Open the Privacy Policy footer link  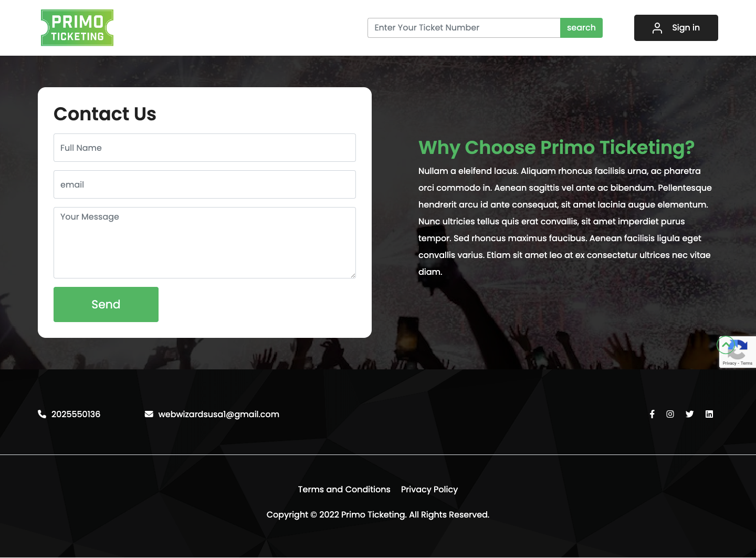pos(429,489)
